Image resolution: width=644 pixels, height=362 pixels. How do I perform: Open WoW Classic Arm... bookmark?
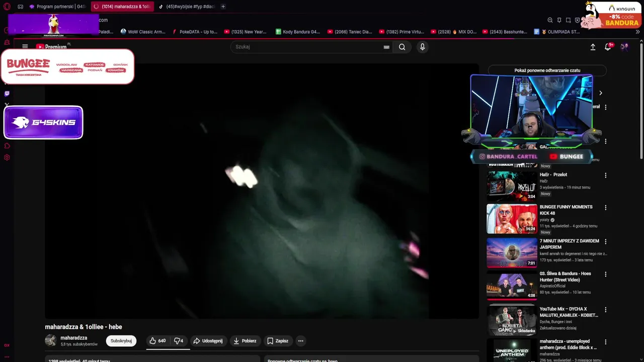click(143, 32)
